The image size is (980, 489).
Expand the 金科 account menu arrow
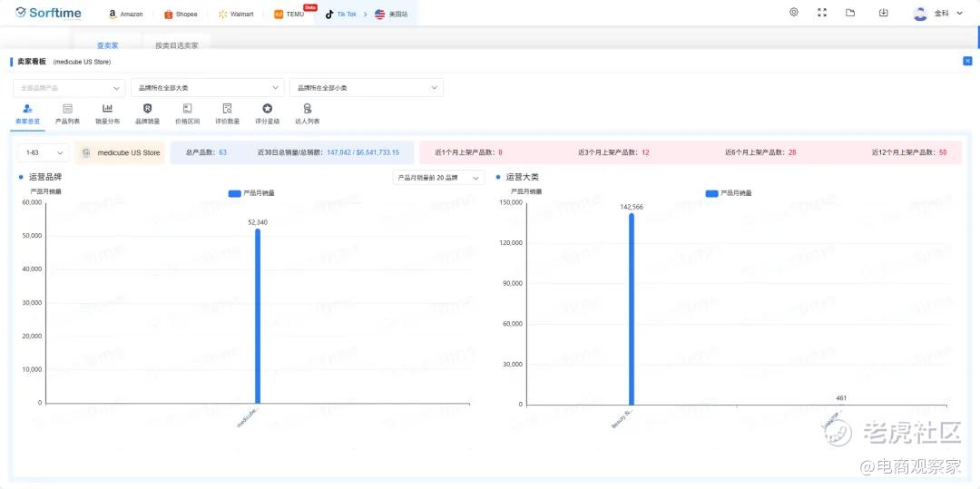959,13
